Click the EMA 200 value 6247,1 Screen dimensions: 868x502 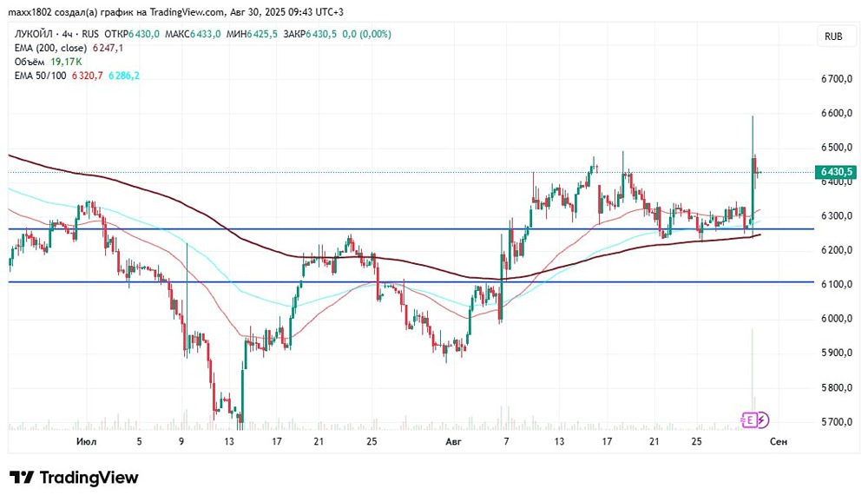click(108, 49)
